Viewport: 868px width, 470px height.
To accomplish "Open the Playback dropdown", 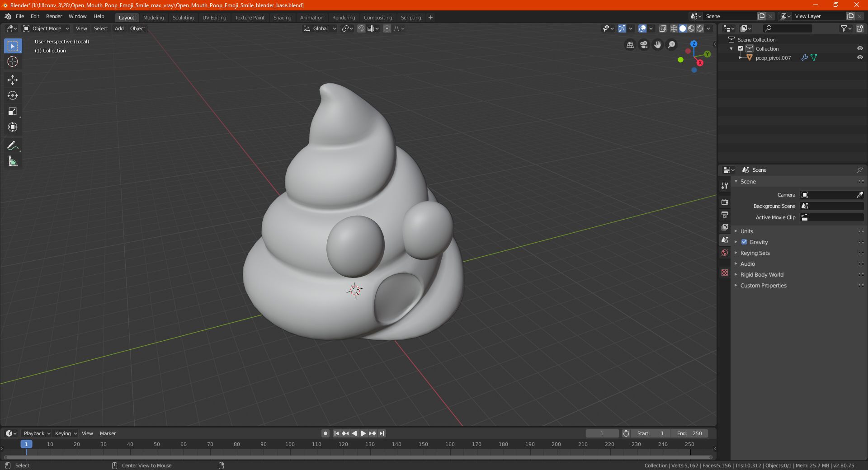I will point(37,433).
